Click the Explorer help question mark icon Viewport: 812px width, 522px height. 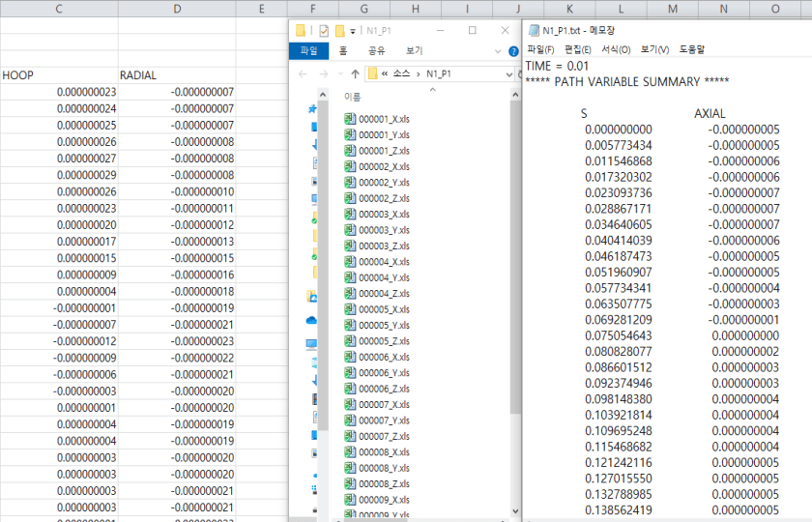tap(513, 51)
